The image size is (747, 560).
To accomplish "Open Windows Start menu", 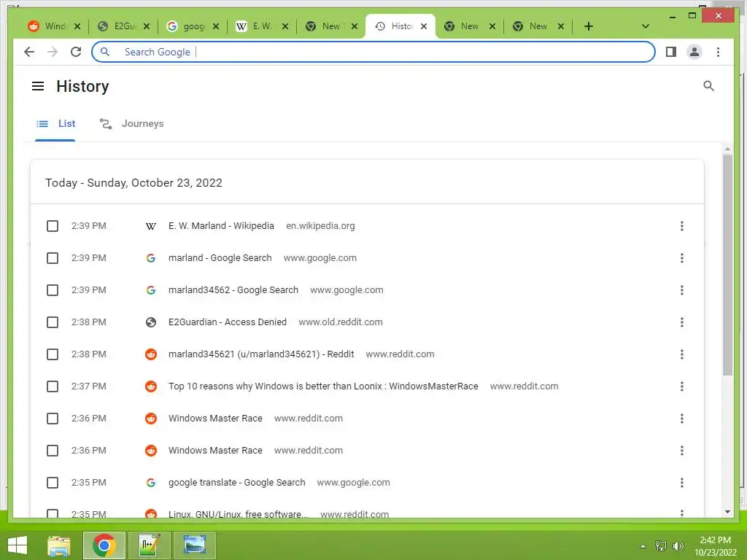I will coord(18,545).
